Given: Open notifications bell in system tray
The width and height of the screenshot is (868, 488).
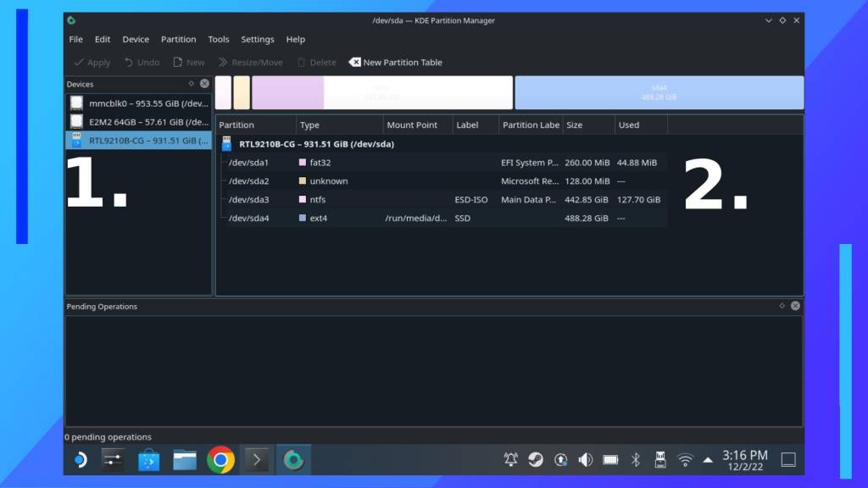Looking at the screenshot, I should (x=510, y=460).
